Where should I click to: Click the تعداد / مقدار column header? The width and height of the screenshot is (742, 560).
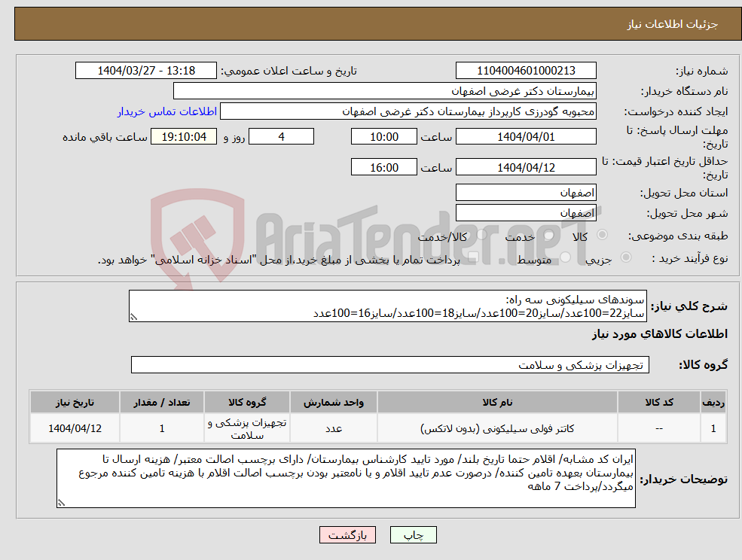tap(162, 402)
